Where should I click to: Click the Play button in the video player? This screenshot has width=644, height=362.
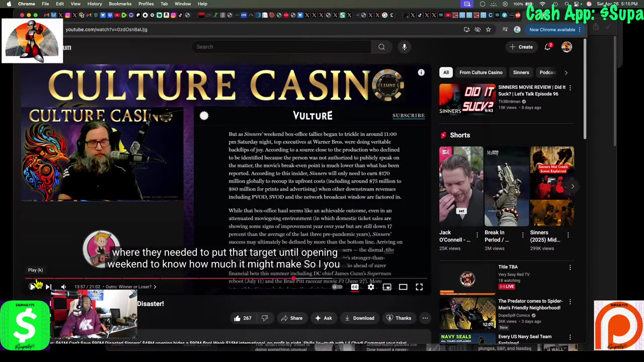coord(32,287)
